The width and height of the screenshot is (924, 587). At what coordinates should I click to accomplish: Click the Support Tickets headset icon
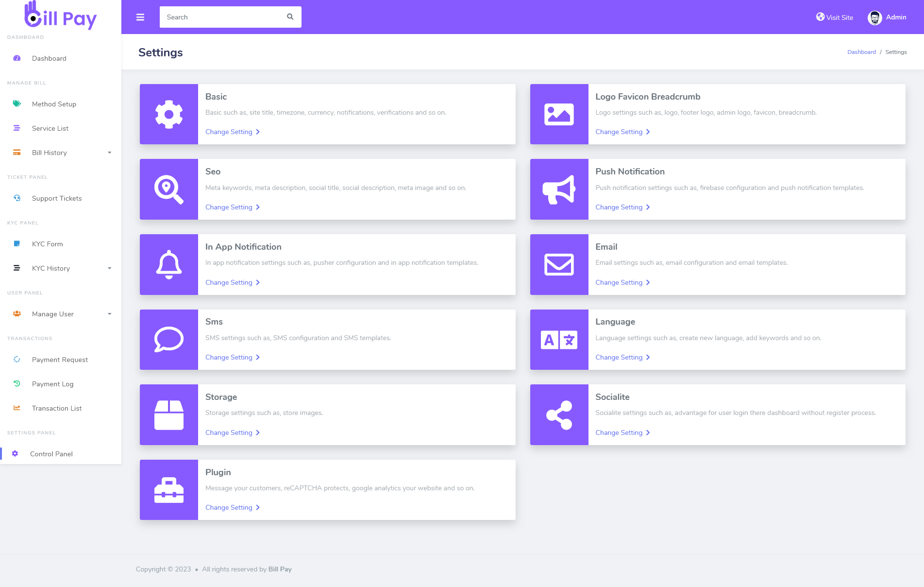click(x=17, y=198)
